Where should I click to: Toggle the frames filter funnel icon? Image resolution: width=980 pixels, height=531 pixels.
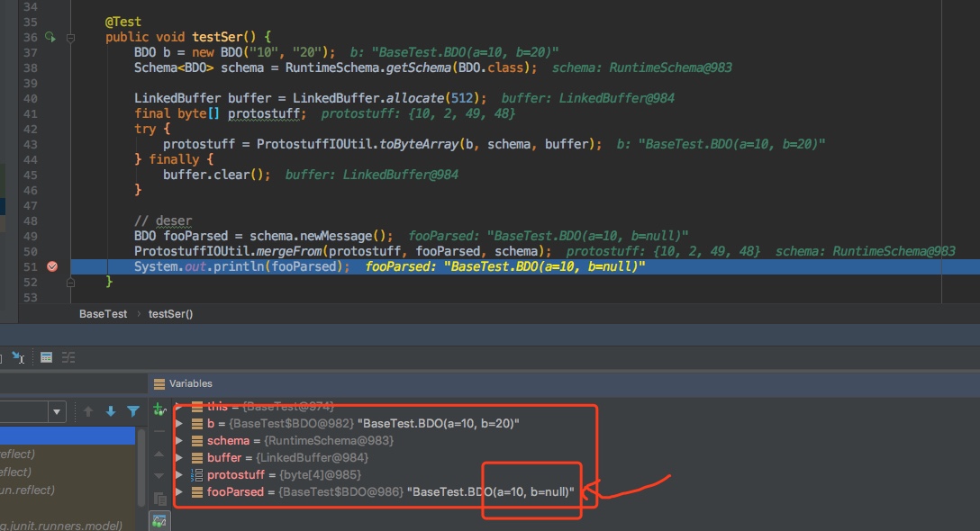pyautogui.click(x=133, y=412)
